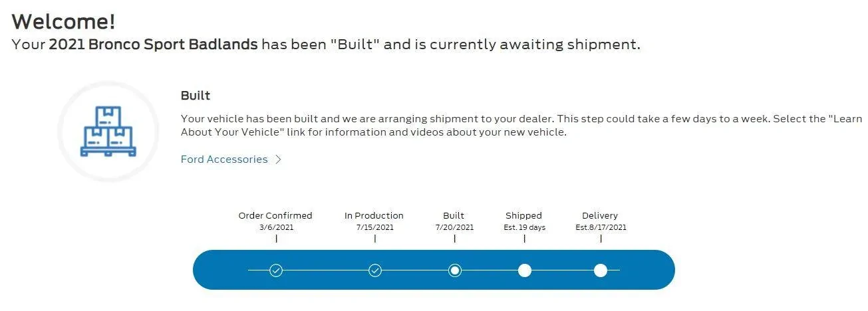Click the Welcome! heading
The image size is (868, 311).
(64, 21)
